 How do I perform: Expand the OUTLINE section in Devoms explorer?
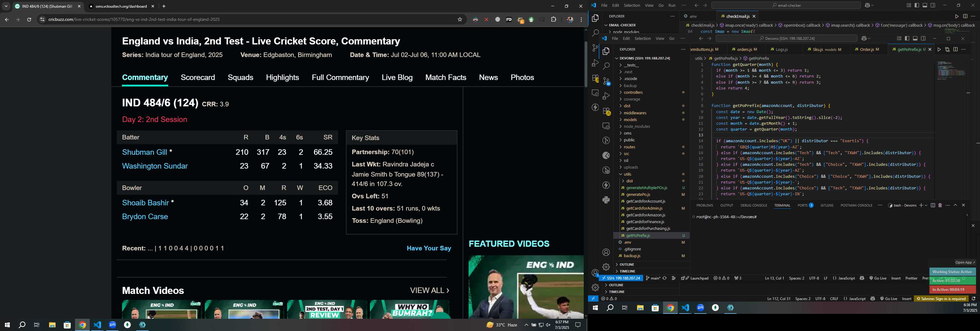click(x=652, y=264)
